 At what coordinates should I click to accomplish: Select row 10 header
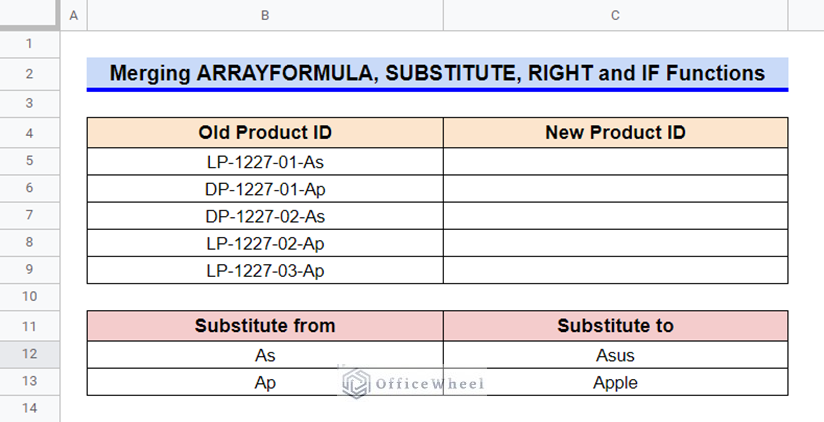coord(29,296)
